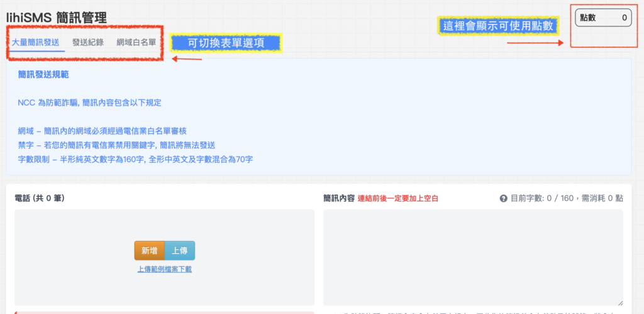Click the blue 上傳 button

[179, 250]
